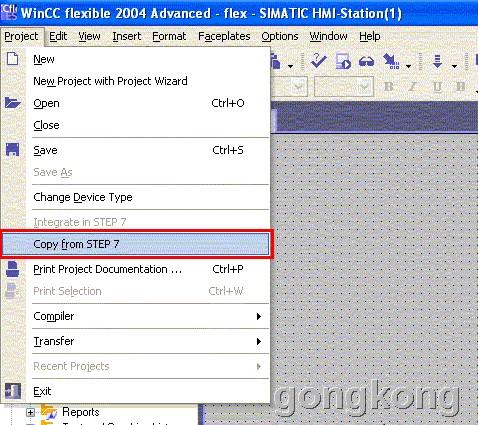This screenshot has height=425, width=478.
Task: Choose Open in the Project menu
Action: 135,103
